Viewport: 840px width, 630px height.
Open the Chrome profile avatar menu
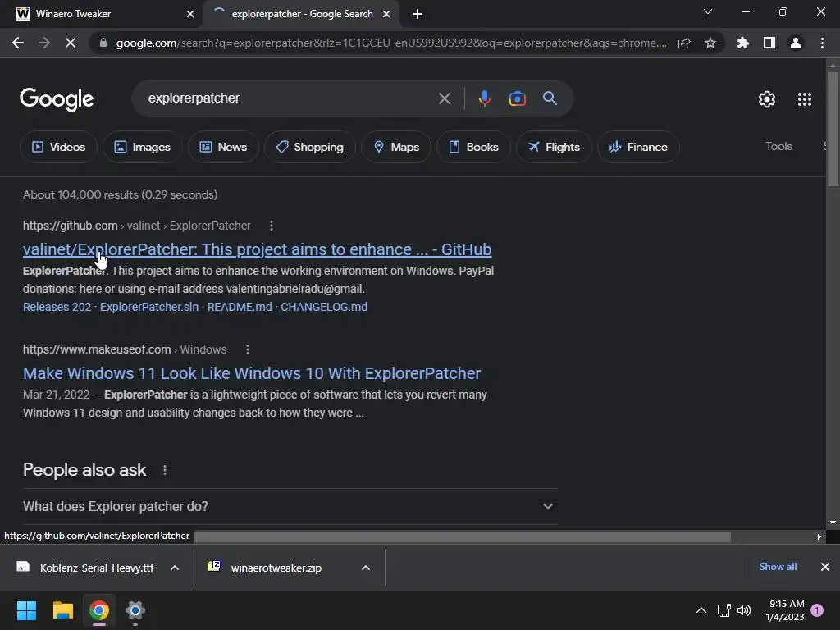pyautogui.click(x=796, y=43)
